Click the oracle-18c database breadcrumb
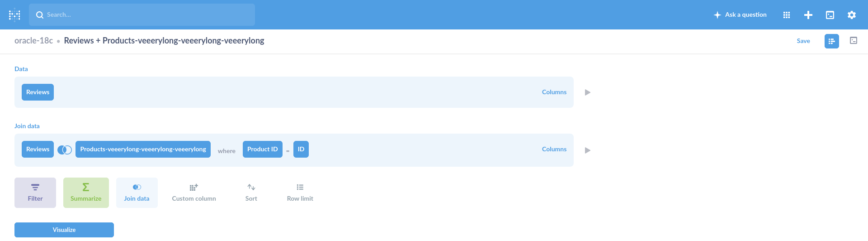Screen dimensions: 868x241 pyautogui.click(x=33, y=41)
